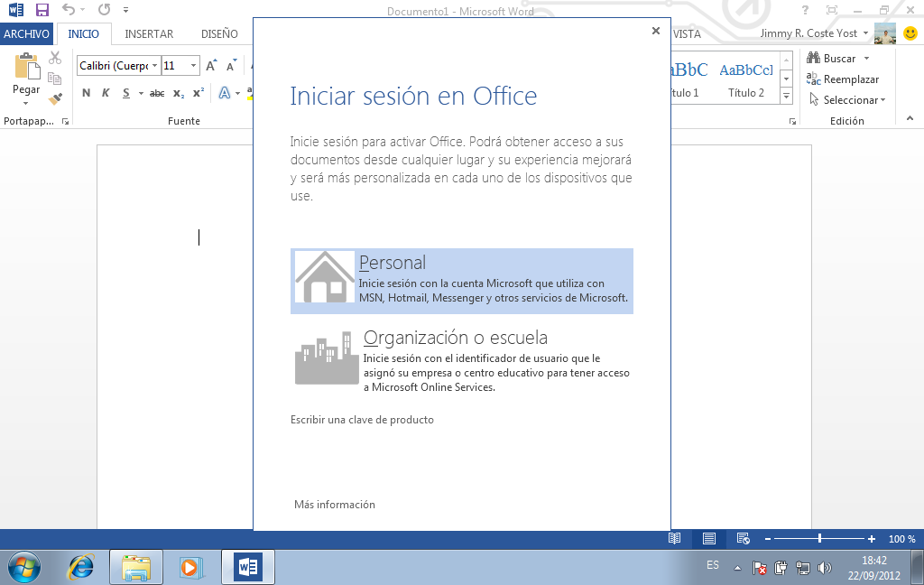Expand the Text Effects dropdown arrow

(237, 93)
